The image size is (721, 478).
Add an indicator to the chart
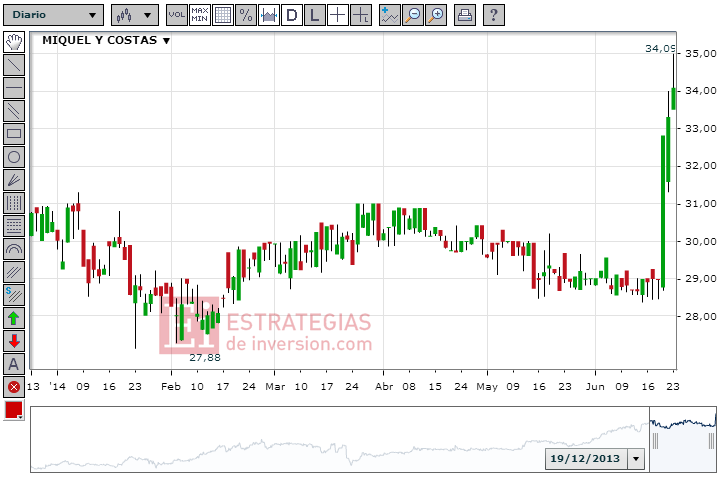(x=390, y=15)
